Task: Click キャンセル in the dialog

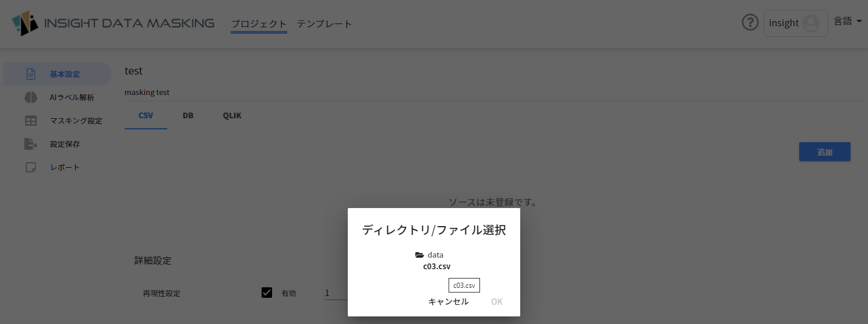Action: click(449, 301)
